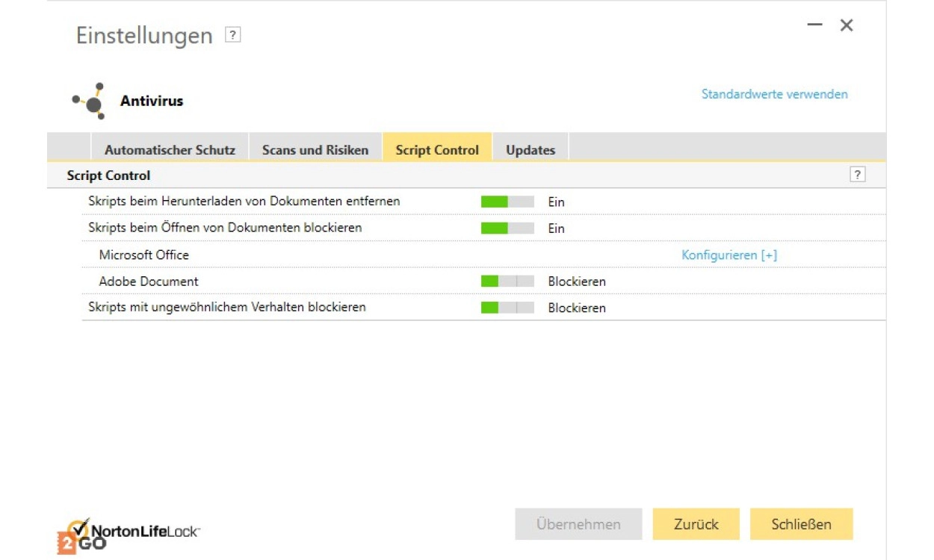Click the Übernehmen button

point(578,524)
